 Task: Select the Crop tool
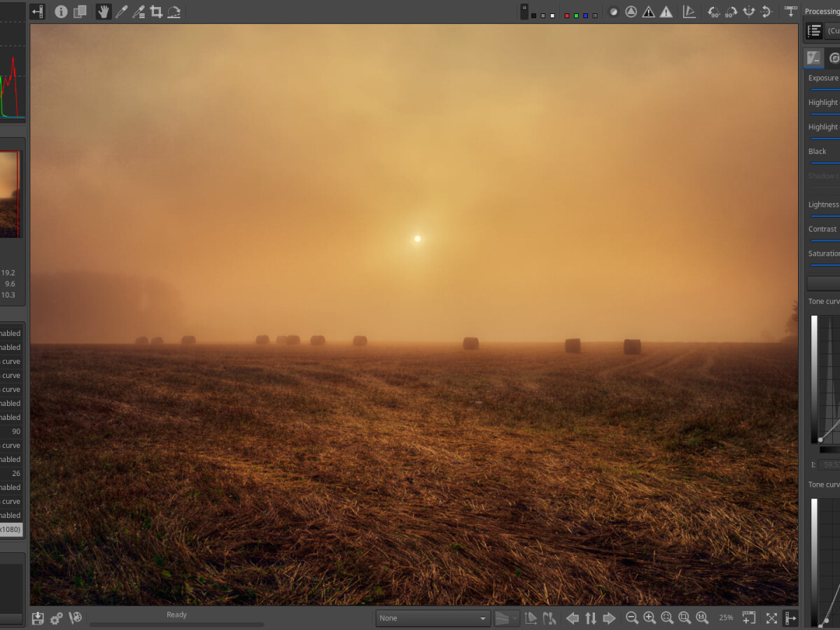[156, 12]
